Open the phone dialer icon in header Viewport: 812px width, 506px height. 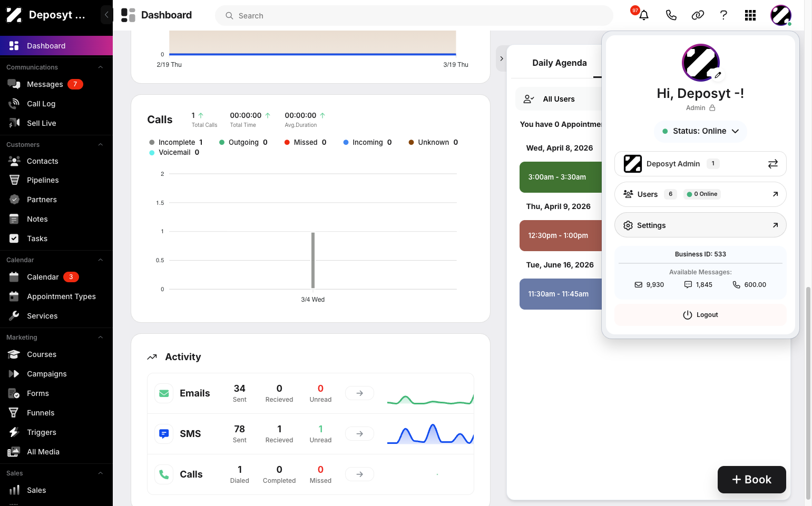[671, 15]
